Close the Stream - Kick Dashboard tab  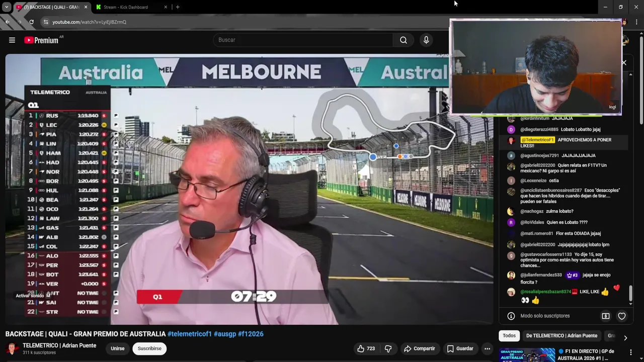pos(166,7)
